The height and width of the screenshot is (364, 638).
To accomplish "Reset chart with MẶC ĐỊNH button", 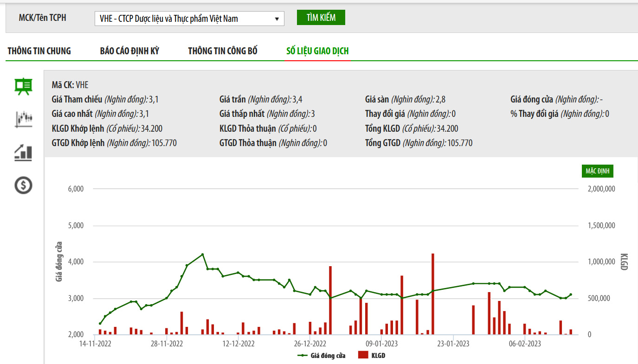I will [x=598, y=171].
